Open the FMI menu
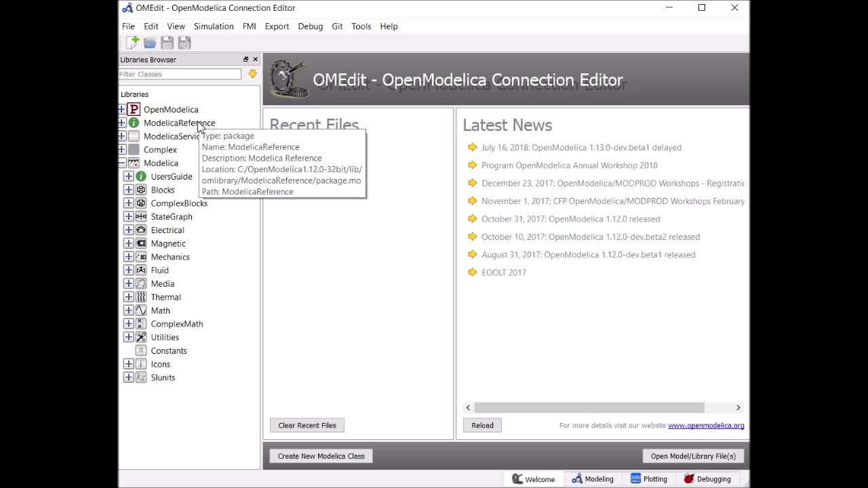The height and width of the screenshot is (488, 868). [249, 26]
